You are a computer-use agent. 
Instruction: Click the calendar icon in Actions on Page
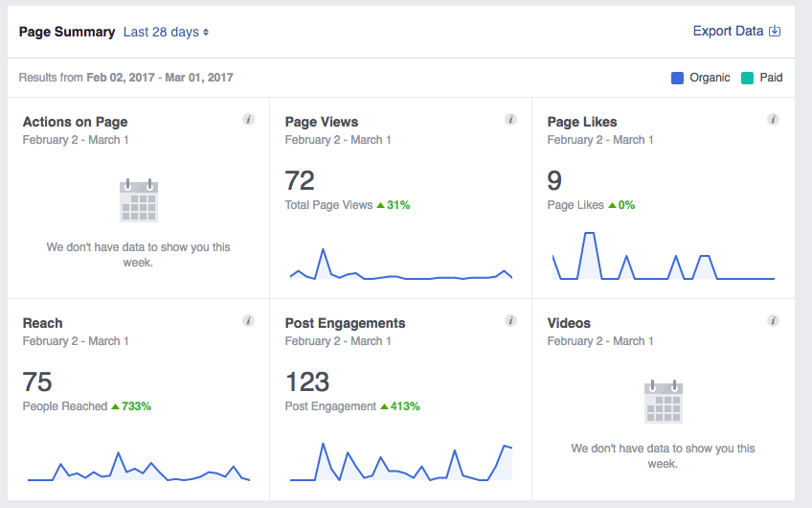pyautogui.click(x=139, y=200)
